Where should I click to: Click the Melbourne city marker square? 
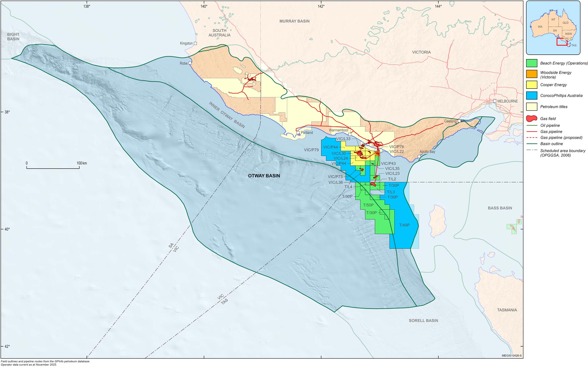495,101
